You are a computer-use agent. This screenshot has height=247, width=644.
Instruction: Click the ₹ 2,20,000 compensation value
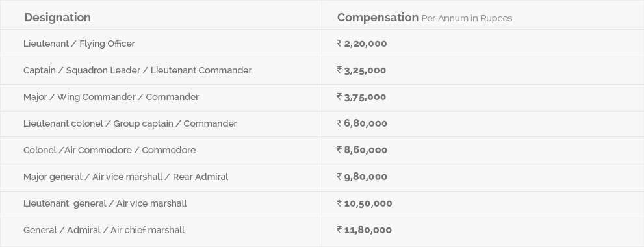[362, 44]
